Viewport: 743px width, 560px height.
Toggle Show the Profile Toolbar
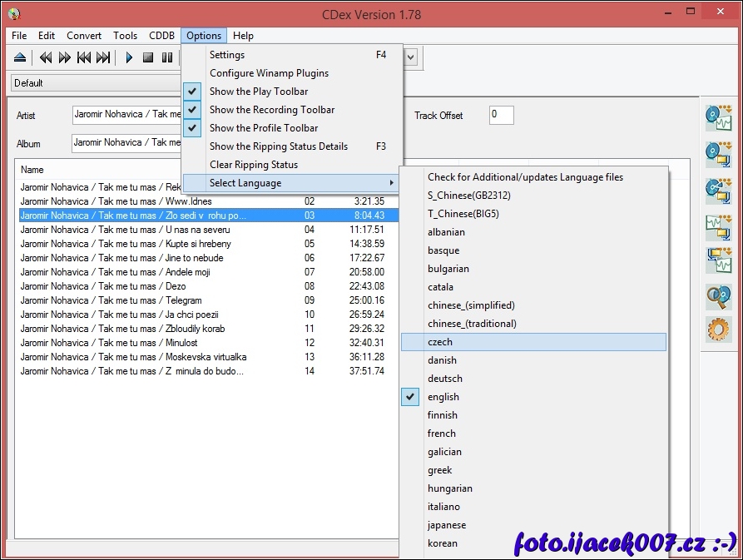click(264, 128)
